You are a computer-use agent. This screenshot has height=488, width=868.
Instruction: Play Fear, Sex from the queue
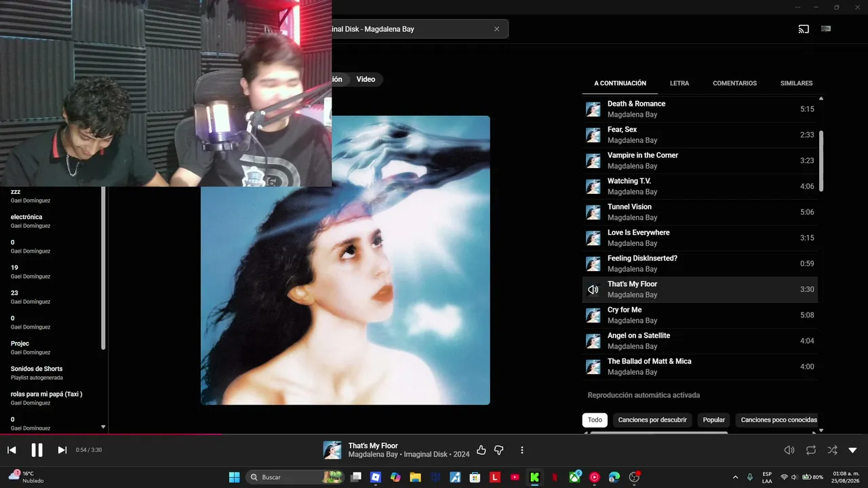click(x=700, y=135)
